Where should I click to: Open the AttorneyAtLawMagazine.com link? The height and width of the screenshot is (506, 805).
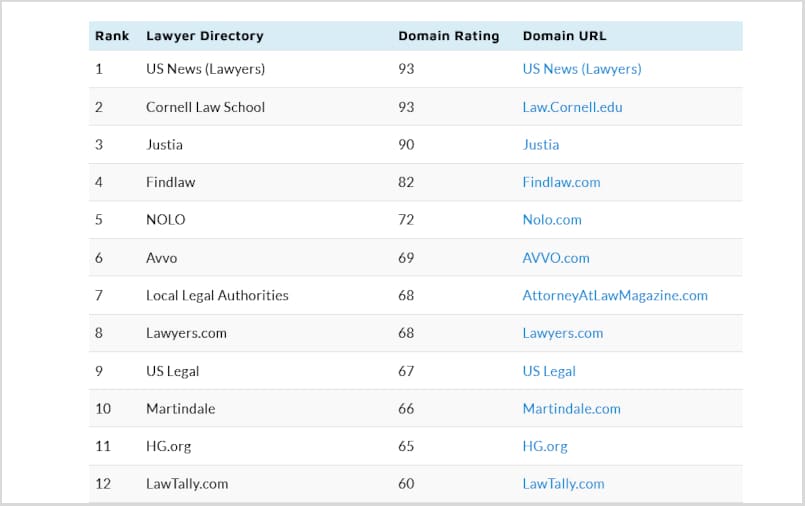[x=614, y=296]
